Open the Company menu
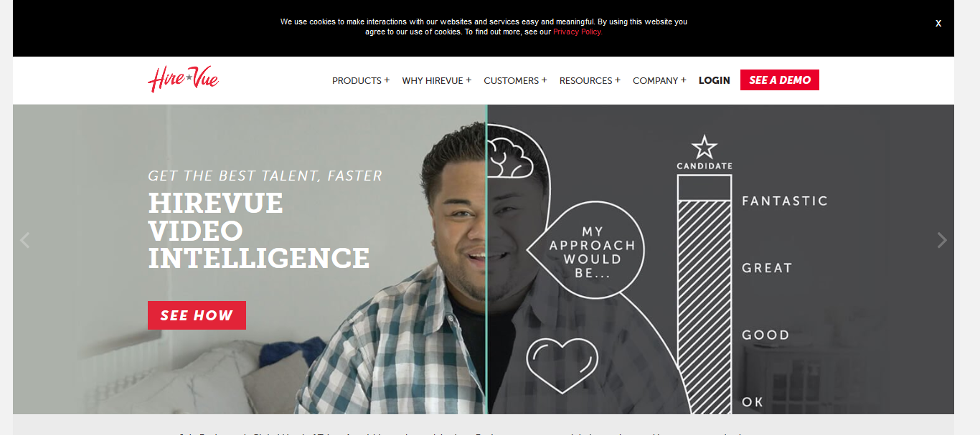Screen dimensions: 980x435 pyautogui.click(x=659, y=80)
